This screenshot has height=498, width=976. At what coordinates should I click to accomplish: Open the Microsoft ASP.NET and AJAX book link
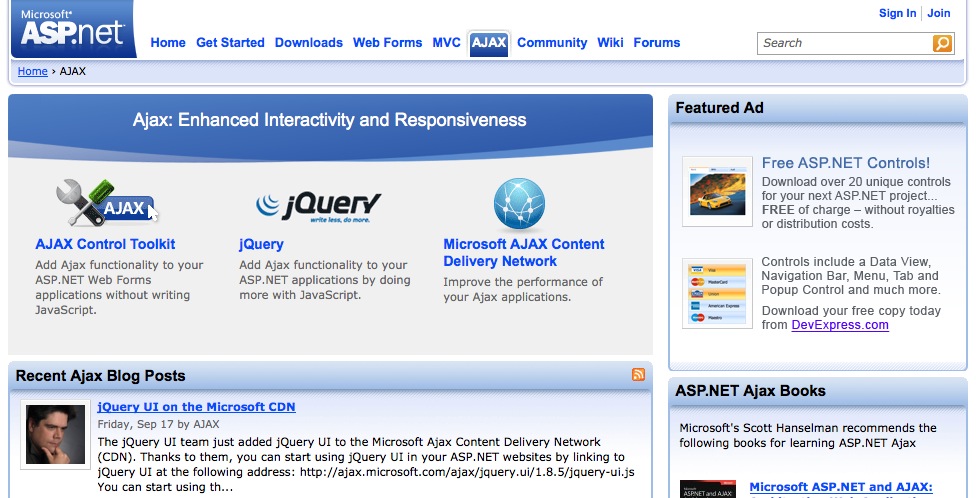click(x=841, y=487)
